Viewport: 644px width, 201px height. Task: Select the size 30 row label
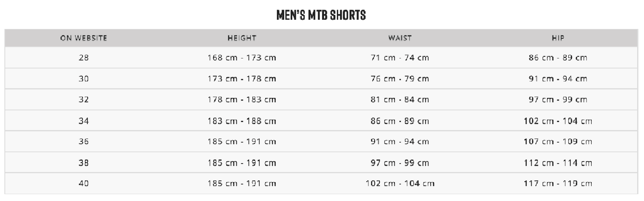(84, 79)
